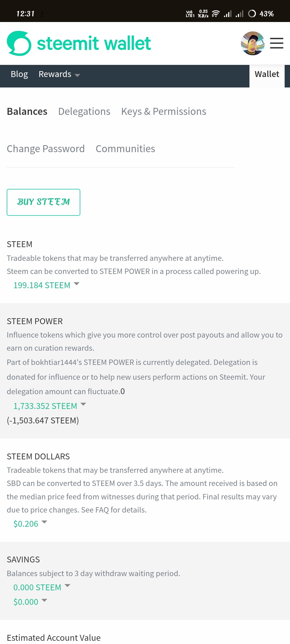Expand the 1,733.352 STEEM power dropdown
This screenshot has width=290, height=644.
[x=50, y=406]
